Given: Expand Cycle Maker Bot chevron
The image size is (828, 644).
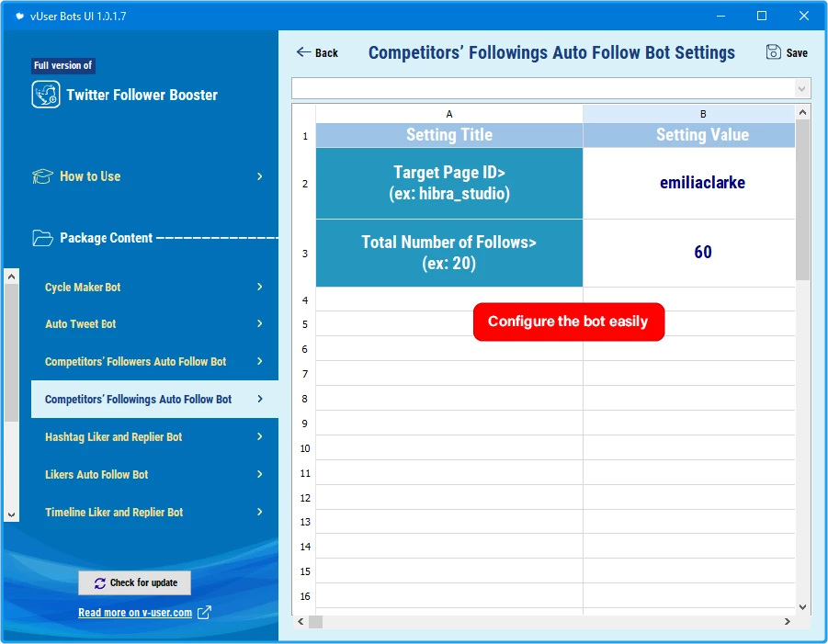Looking at the screenshot, I should 259,287.
